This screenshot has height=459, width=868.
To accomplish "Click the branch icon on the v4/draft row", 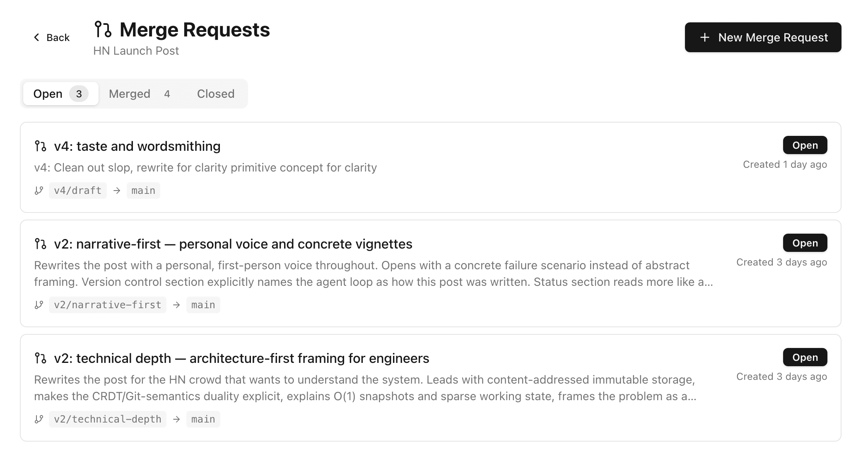I will tap(39, 191).
